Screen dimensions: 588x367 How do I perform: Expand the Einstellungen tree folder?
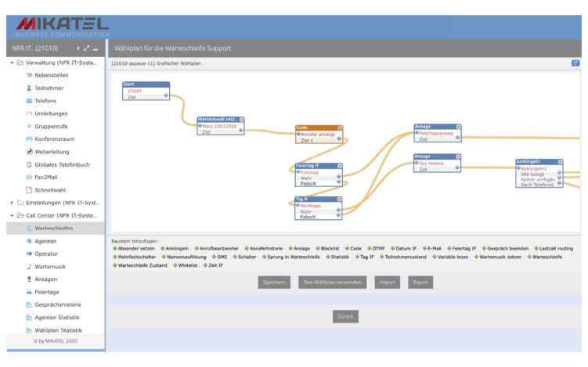click(x=12, y=203)
